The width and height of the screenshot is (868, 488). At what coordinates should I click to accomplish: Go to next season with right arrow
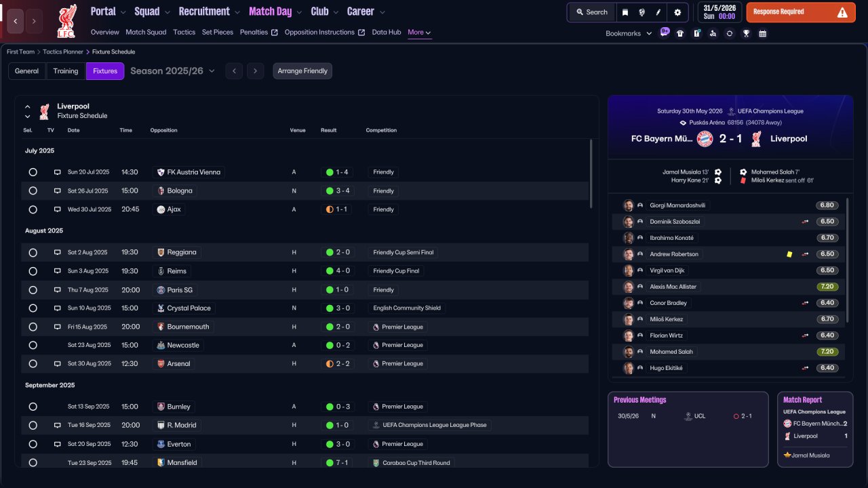[x=255, y=71]
